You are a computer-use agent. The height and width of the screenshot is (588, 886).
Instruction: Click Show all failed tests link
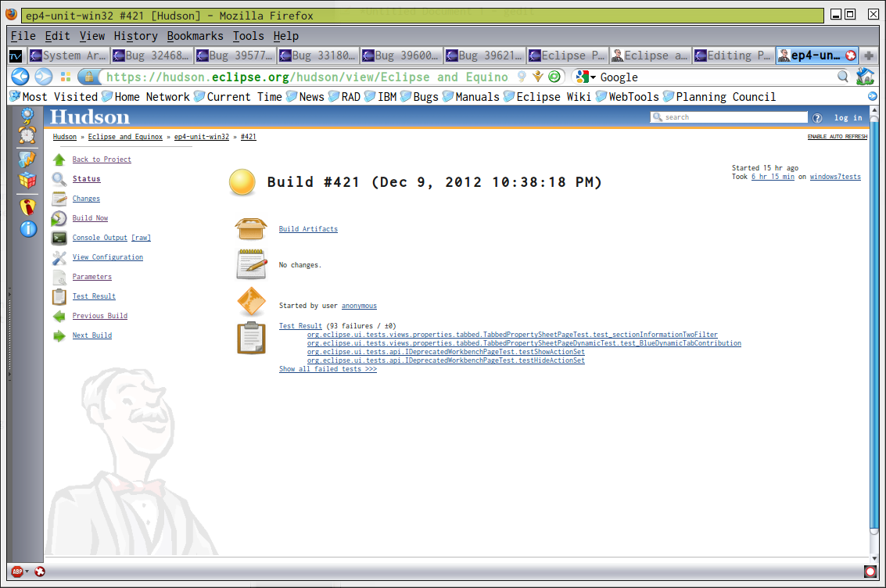click(328, 369)
